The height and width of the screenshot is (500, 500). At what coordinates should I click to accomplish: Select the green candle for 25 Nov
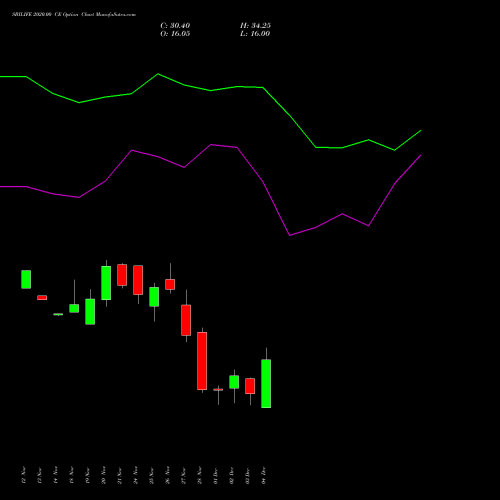[154, 297]
